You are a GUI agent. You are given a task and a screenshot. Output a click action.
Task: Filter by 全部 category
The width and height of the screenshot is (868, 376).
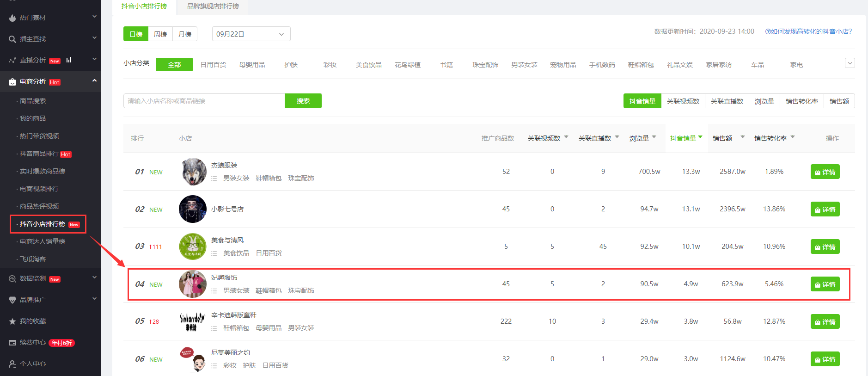coord(174,64)
